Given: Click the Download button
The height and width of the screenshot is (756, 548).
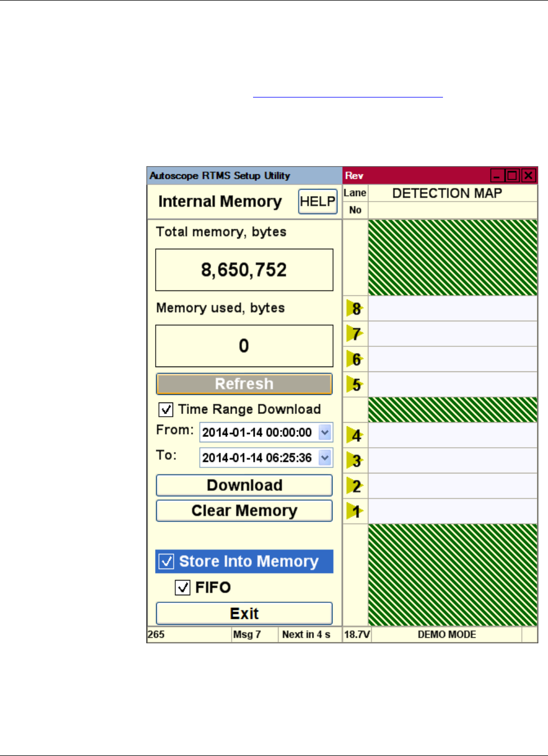Looking at the screenshot, I should point(244,485).
